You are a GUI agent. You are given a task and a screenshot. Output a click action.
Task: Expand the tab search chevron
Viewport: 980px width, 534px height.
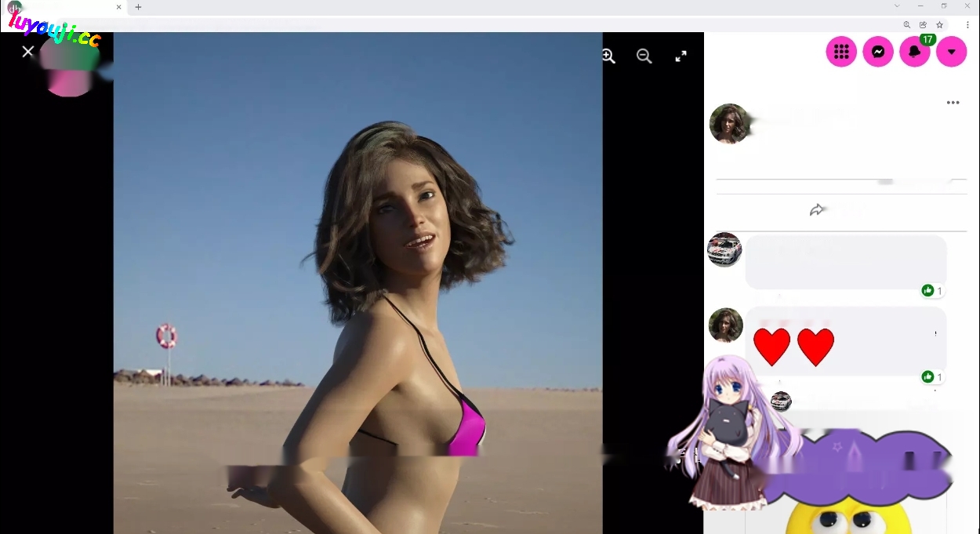click(897, 6)
